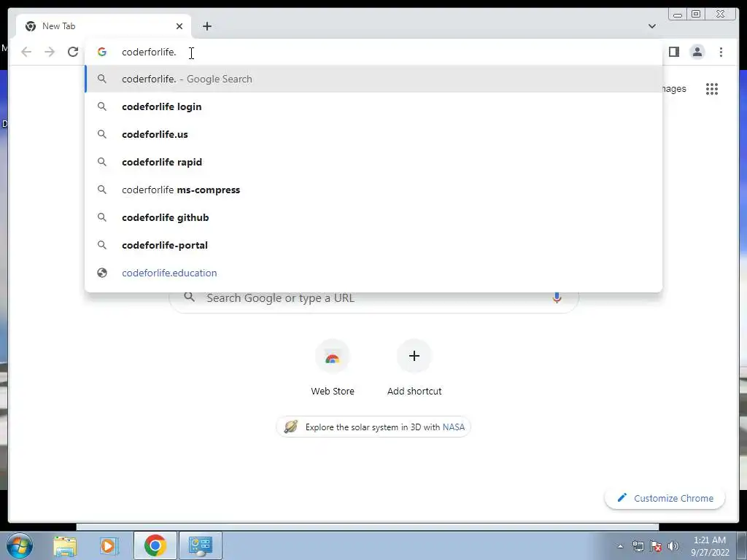Pick the 'codeforlife.us' suggestion
The height and width of the screenshot is (560, 747).
click(x=373, y=134)
